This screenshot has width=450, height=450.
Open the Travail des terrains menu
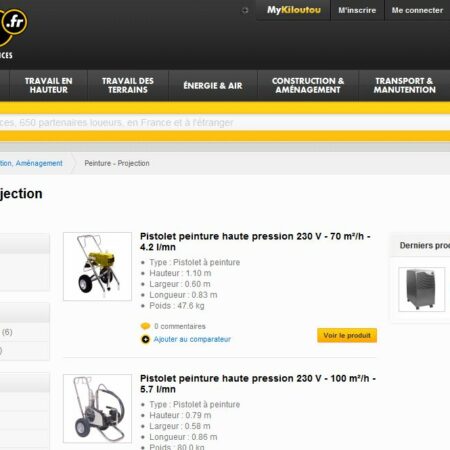(128, 85)
